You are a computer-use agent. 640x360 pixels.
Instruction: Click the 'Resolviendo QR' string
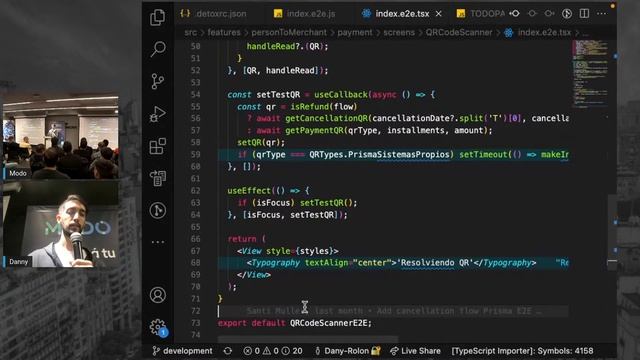click(435, 263)
